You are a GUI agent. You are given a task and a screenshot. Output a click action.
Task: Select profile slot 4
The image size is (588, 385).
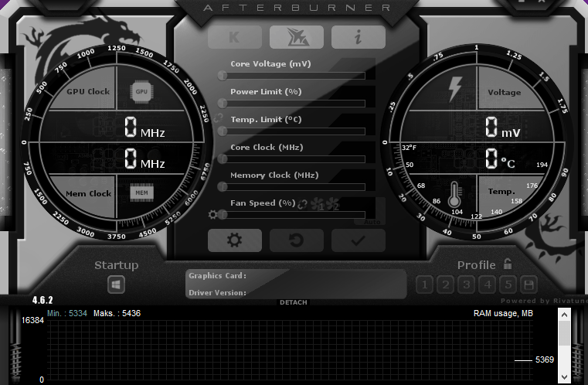click(488, 284)
